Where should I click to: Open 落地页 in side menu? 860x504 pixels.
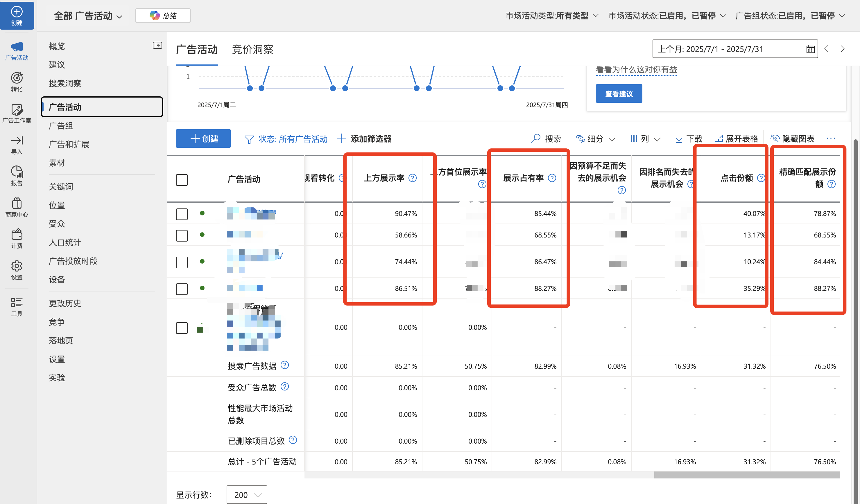tap(61, 340)
